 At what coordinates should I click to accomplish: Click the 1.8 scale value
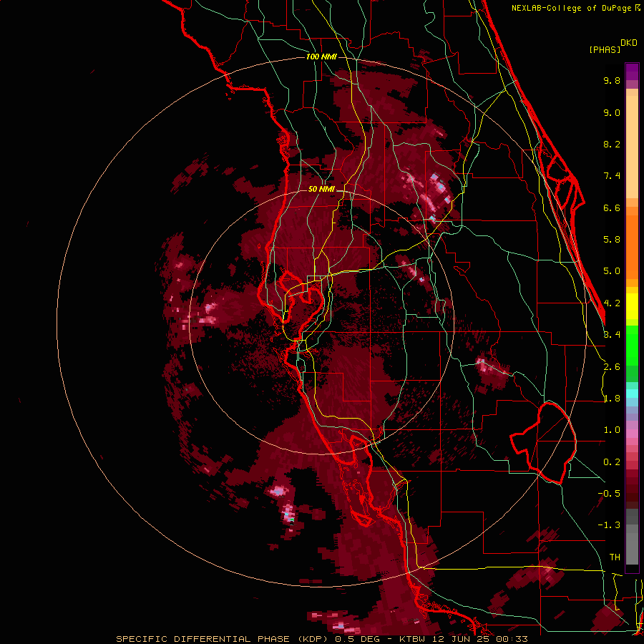[x=612, y=399]
